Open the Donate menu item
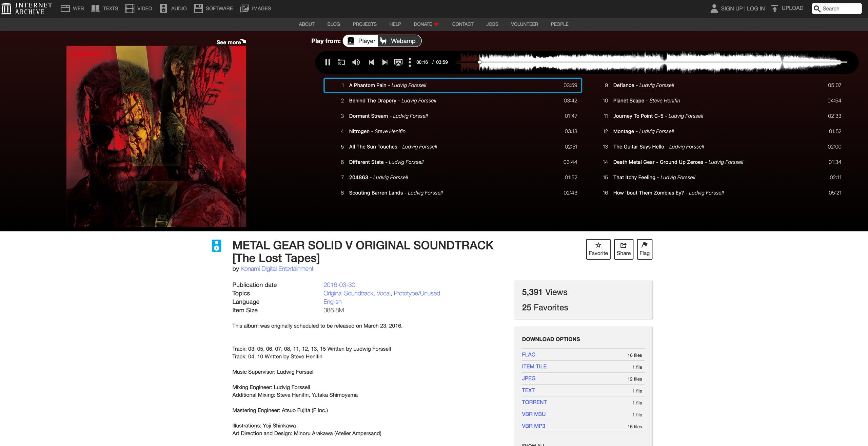This screenshot has height=446, width=868. [x=426, y=24]
